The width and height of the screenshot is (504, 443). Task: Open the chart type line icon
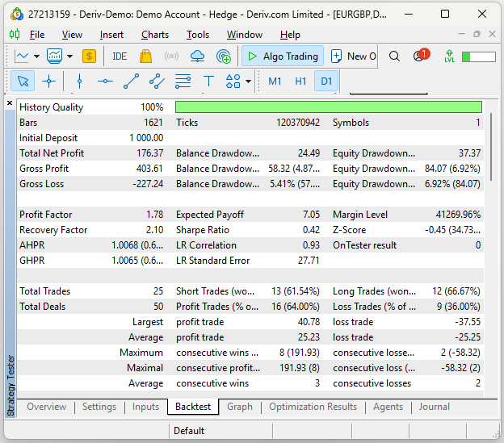(22, 56)
